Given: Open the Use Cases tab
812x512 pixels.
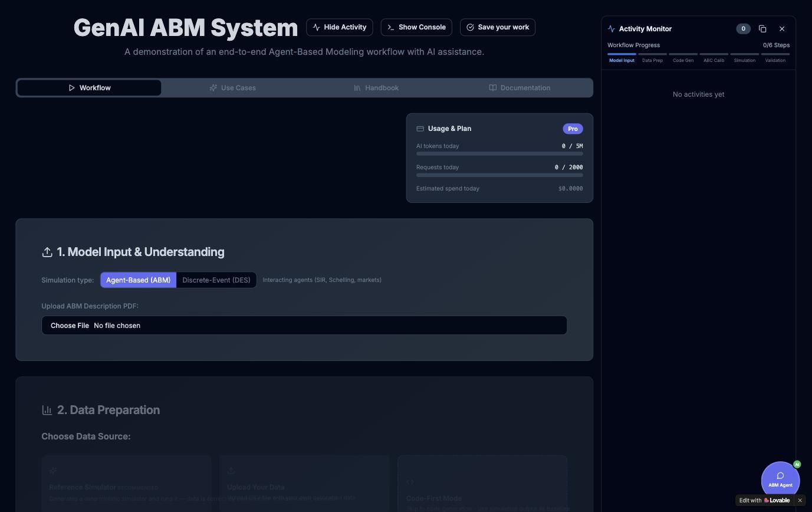Looking at the screenshot, I should 232,88.
